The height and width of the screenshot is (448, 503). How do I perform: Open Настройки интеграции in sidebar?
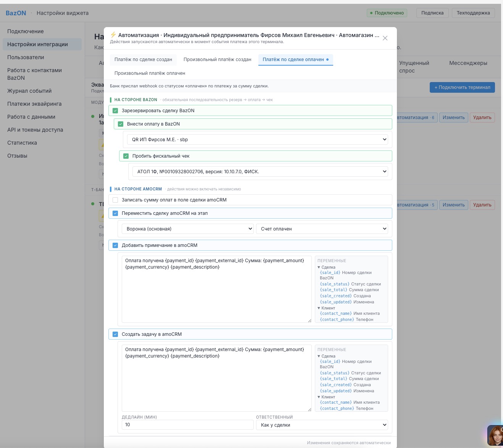click(42, 44)
